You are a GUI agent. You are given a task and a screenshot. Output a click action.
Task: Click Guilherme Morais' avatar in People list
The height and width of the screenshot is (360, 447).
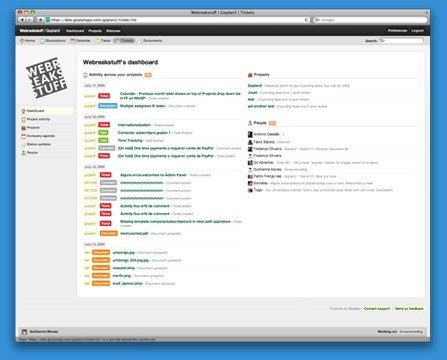[250, 169]
